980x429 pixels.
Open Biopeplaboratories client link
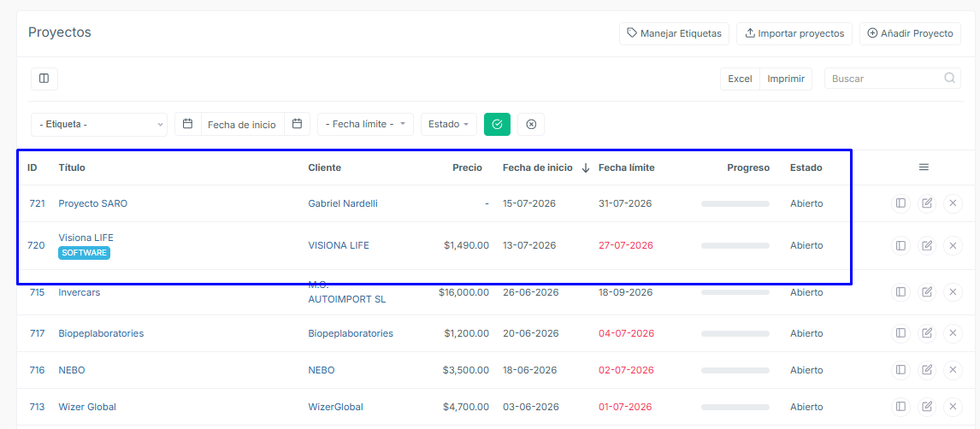(x=351, y=333)
